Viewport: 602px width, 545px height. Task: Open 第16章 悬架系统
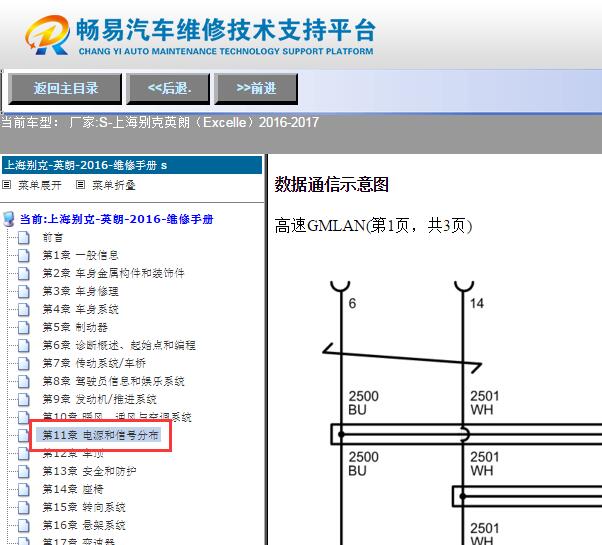84,525
